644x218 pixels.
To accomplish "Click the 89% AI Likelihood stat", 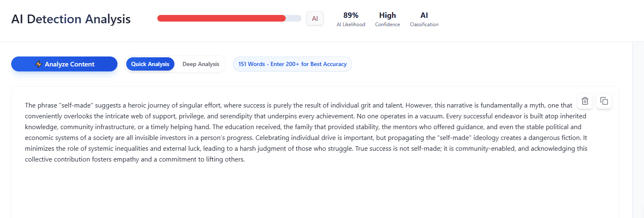I will (351, 19).
